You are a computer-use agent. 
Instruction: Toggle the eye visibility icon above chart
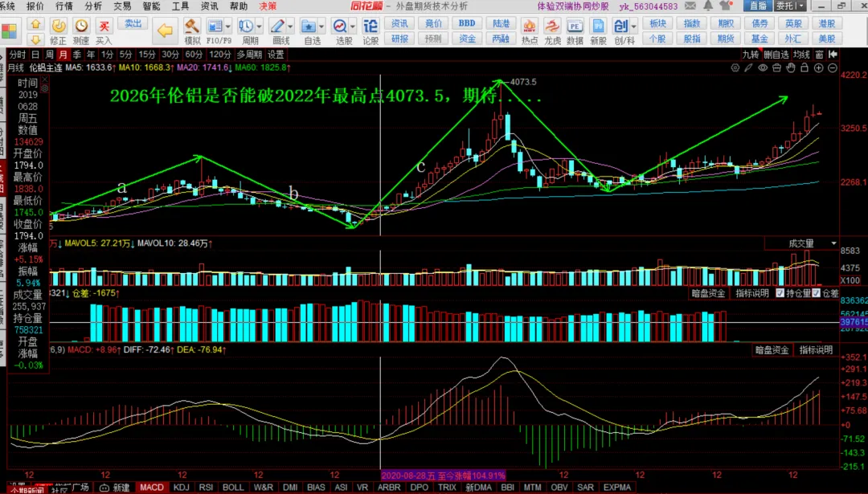tap(763, 67)
